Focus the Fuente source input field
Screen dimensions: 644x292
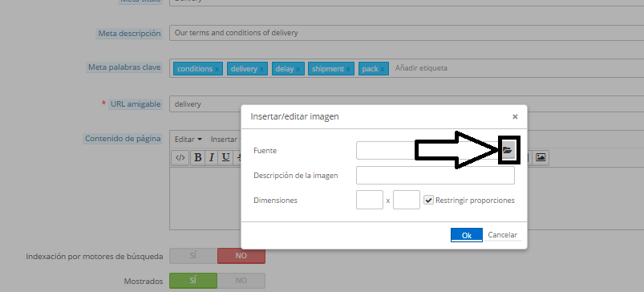tap(428, 150)
